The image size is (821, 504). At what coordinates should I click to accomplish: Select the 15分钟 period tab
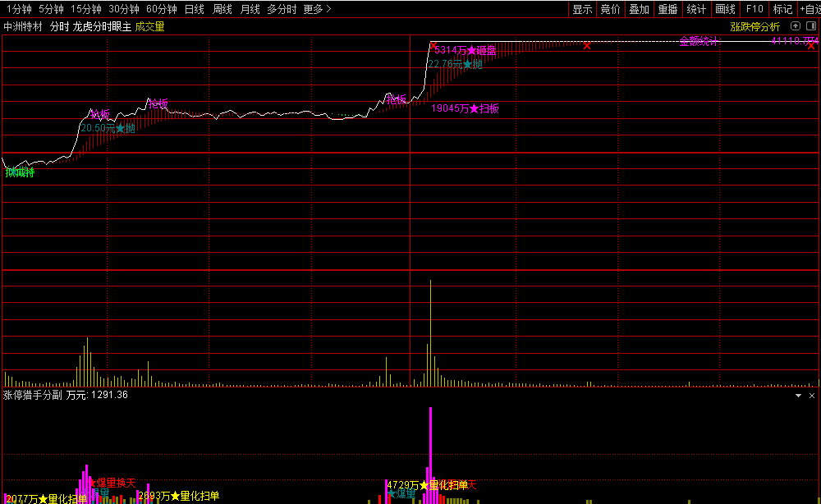click(x=86, y=9)
